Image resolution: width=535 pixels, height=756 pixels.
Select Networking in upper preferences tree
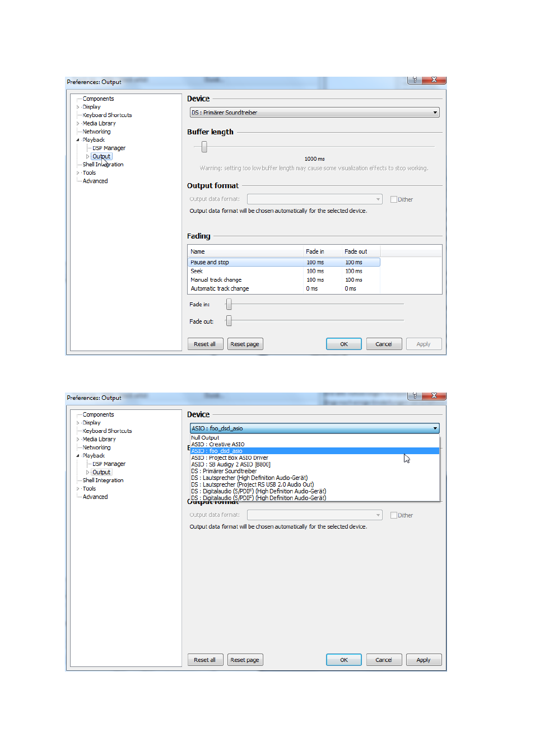(96, 132)
